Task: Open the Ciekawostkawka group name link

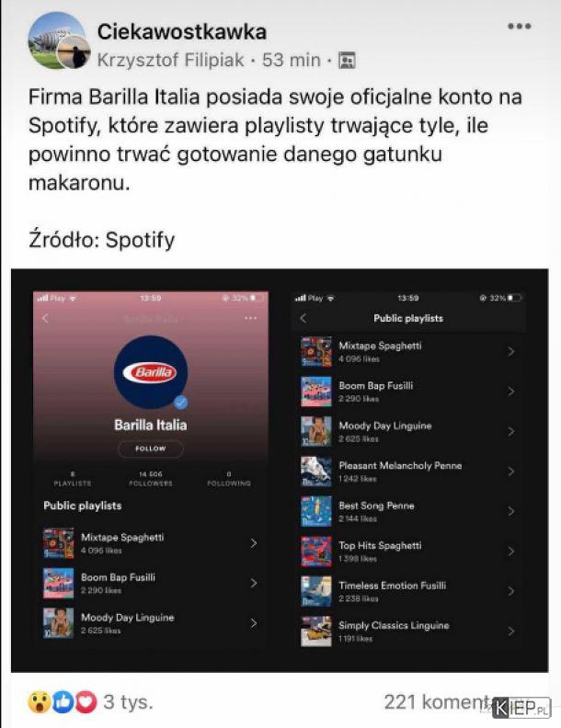Action: pos(182,32)
